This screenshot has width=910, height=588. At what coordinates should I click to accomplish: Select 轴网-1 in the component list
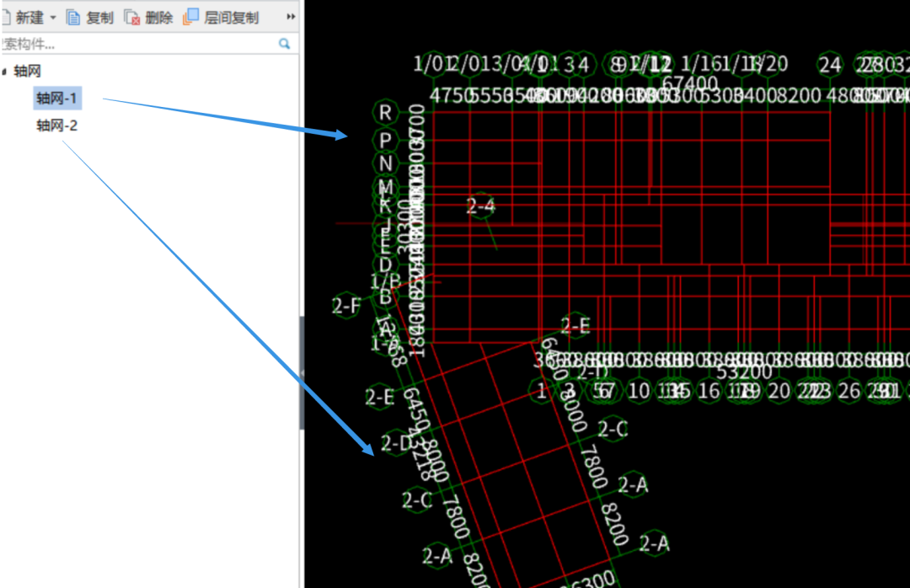tap(57, 98)
